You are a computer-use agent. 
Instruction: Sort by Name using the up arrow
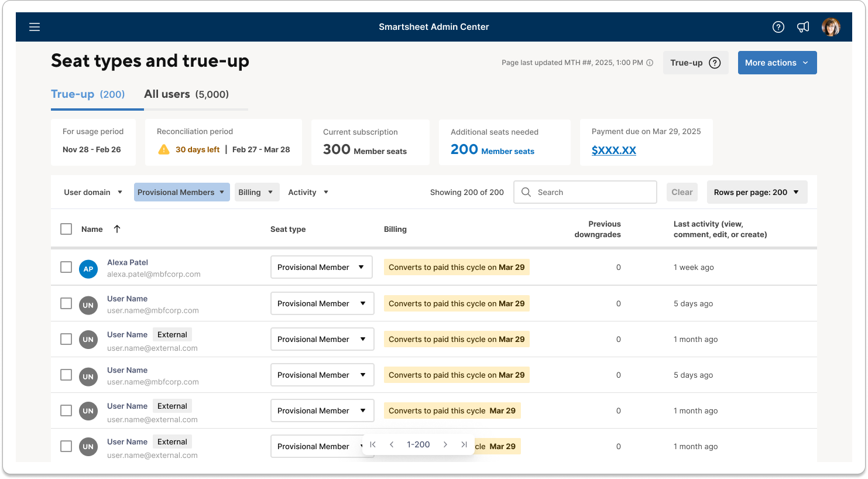tap(117, 229)
